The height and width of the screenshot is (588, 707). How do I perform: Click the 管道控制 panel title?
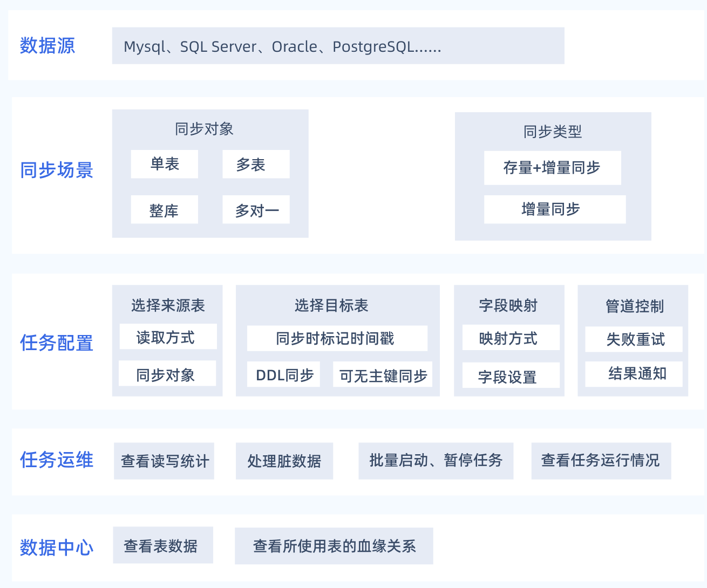click(635, 306)
